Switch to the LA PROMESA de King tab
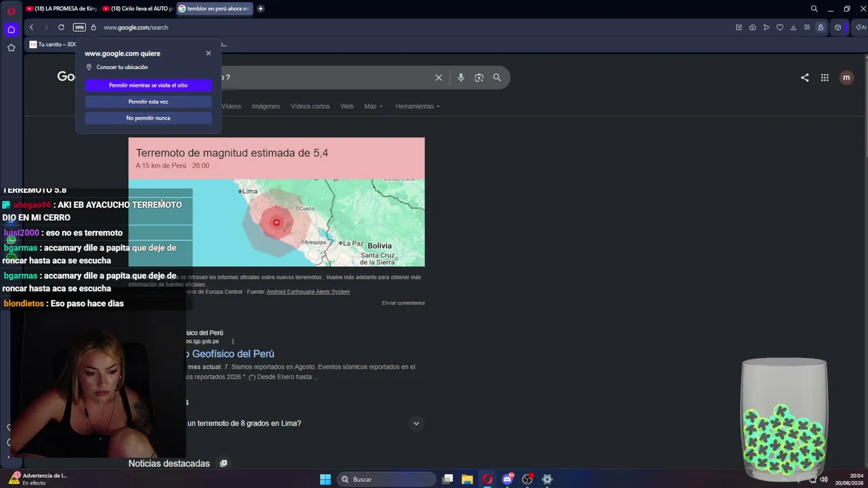This screenshot has height=488, width=868. point(61,9)
